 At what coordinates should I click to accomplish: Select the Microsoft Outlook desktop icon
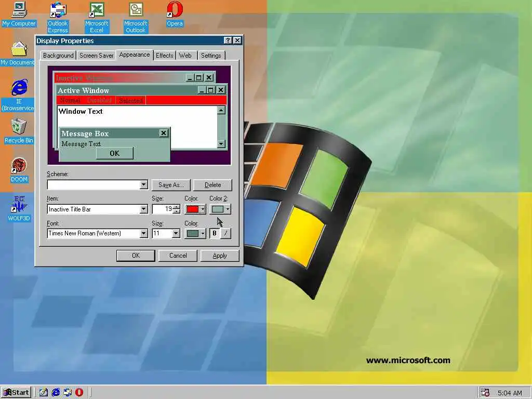tap(136, 18)
